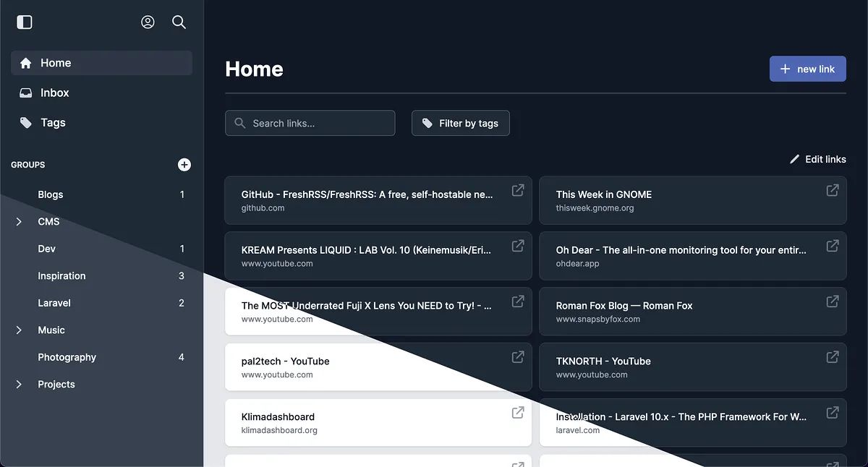
Task: Open TKNORTH YouTube link externally
Action: click(833, 357)
